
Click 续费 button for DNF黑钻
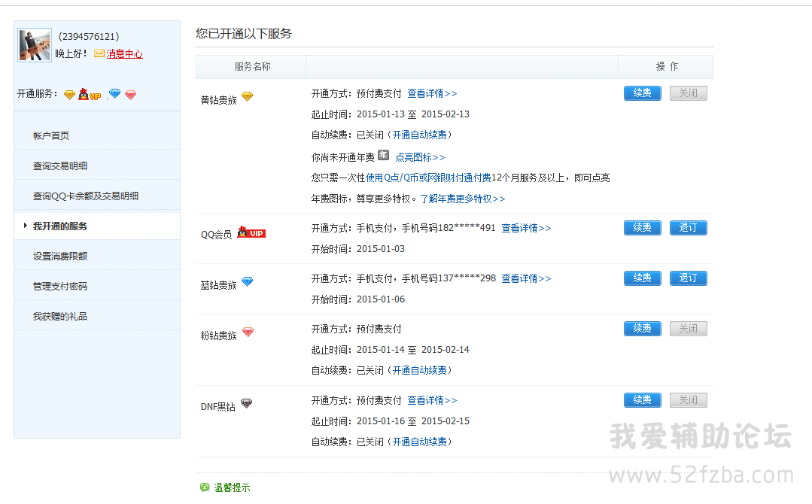(642, 400)
